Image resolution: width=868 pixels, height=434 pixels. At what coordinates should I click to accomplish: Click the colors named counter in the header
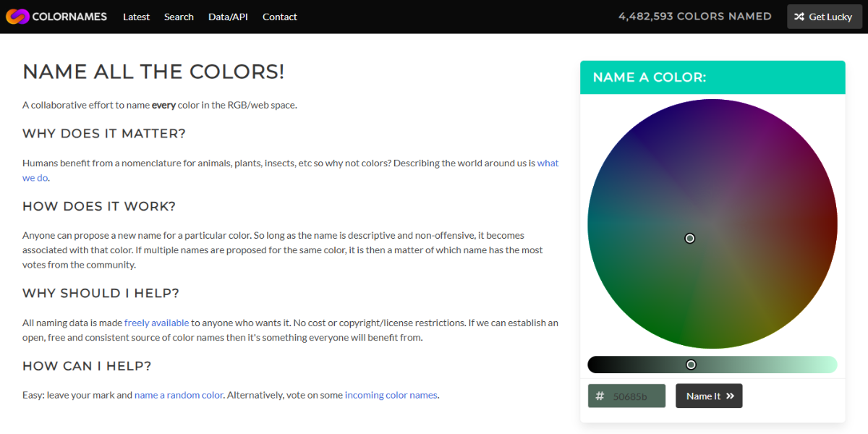point(695,16)
